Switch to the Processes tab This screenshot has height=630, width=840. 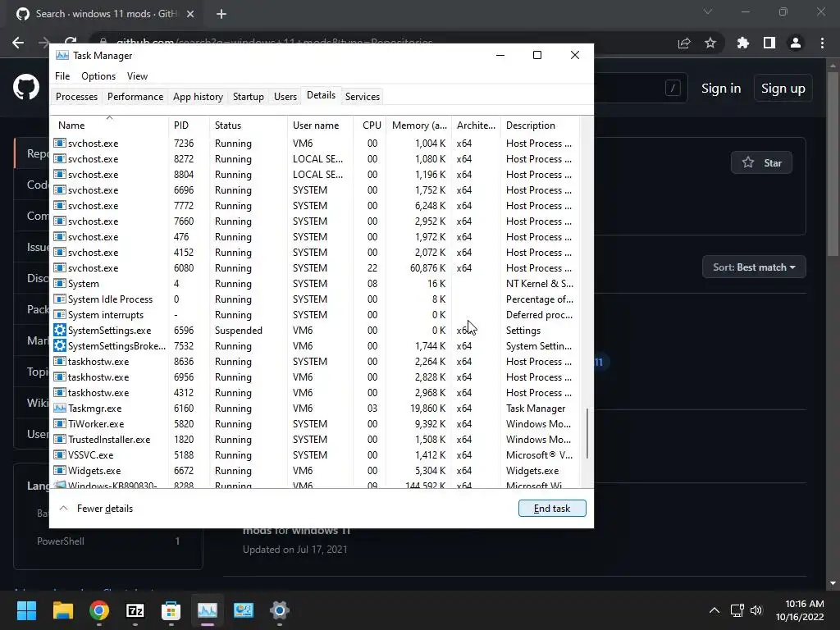(x=76, y=97)
